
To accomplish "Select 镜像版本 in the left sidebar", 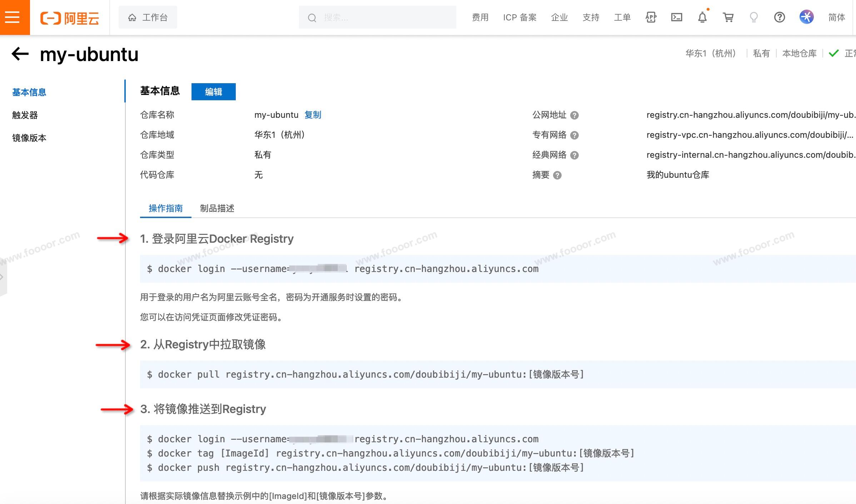I will [x=29, y=138].
